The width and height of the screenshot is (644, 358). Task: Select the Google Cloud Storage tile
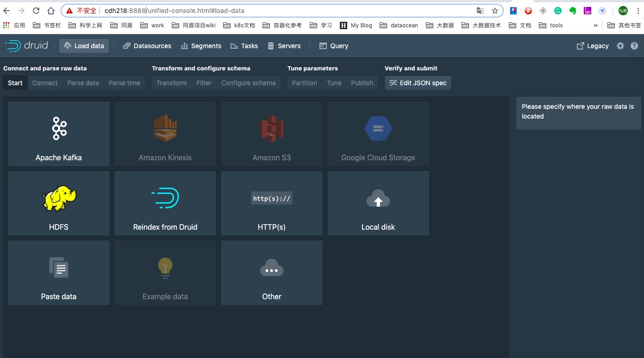coord(378,134)
